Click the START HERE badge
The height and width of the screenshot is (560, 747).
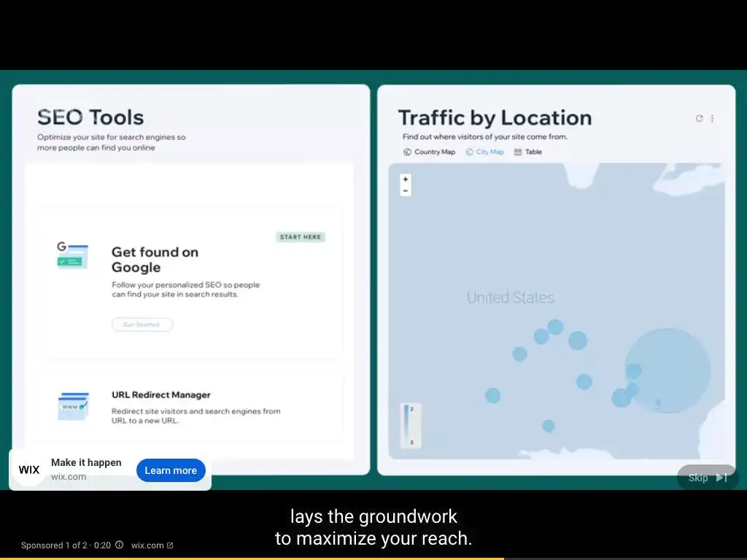[301, 237]
